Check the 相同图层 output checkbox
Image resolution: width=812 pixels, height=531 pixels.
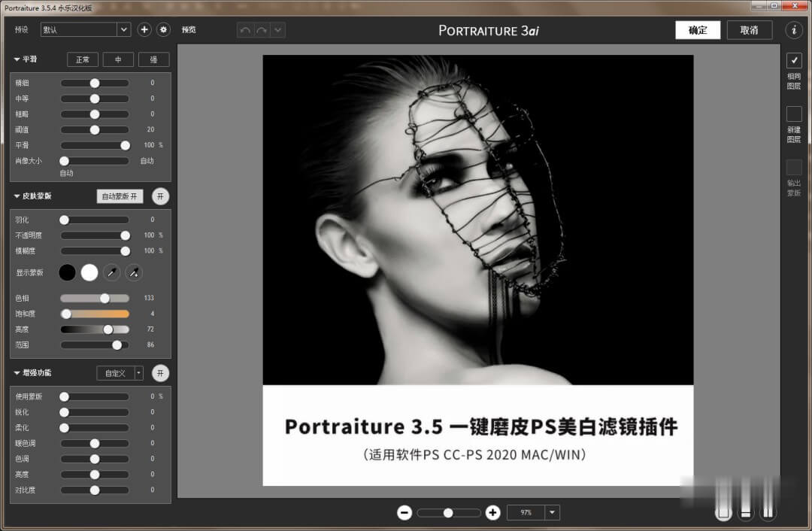tap(794, 61)
